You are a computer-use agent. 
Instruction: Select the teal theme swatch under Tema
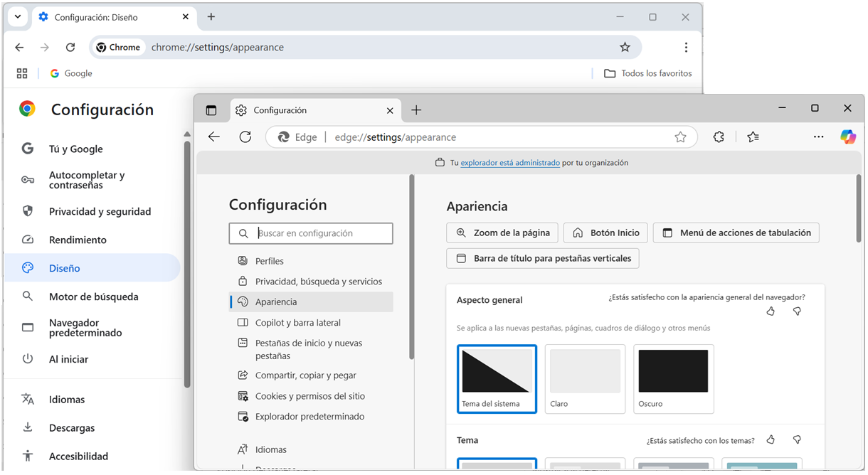[x=762, y=464]
